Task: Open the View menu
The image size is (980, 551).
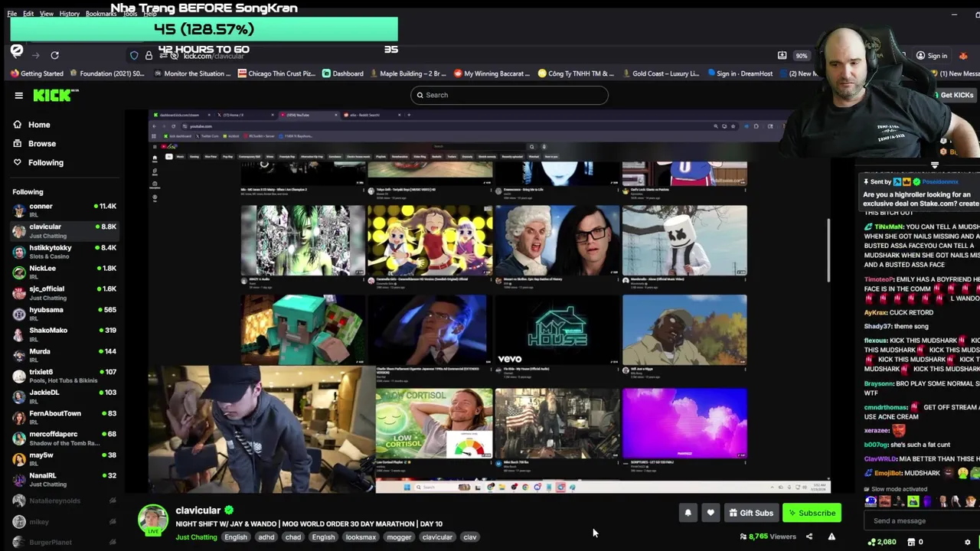Action: tap(47, 14)
